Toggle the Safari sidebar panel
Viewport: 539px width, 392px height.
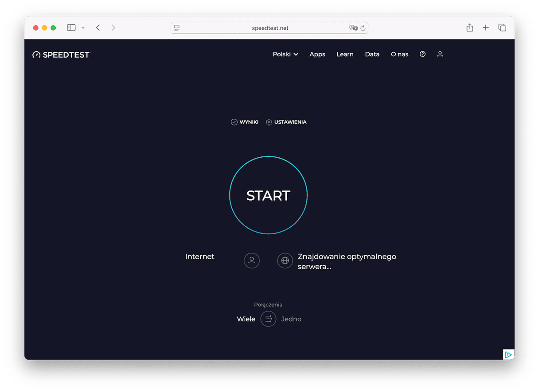pyautogui.click(x=71, y=28)
